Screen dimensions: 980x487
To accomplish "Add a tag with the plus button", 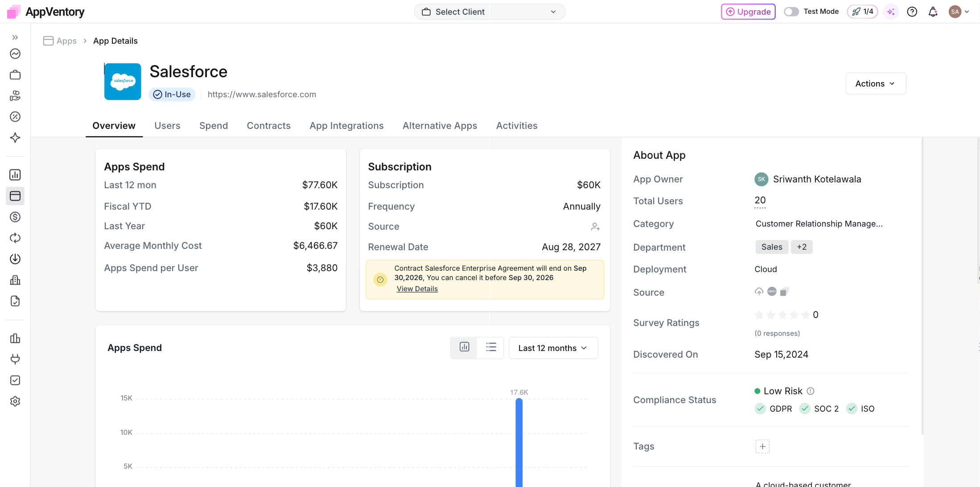I will 762,446.
